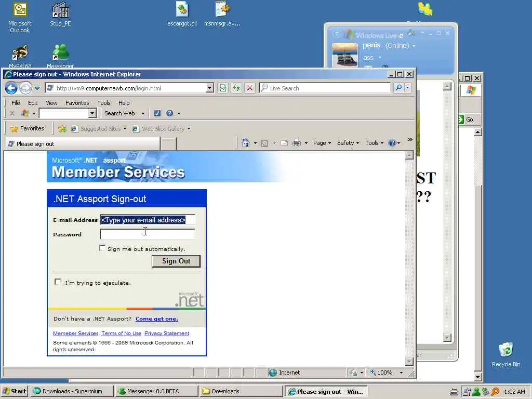
Task: Click the Live Search text box
Action: (325, 88)
